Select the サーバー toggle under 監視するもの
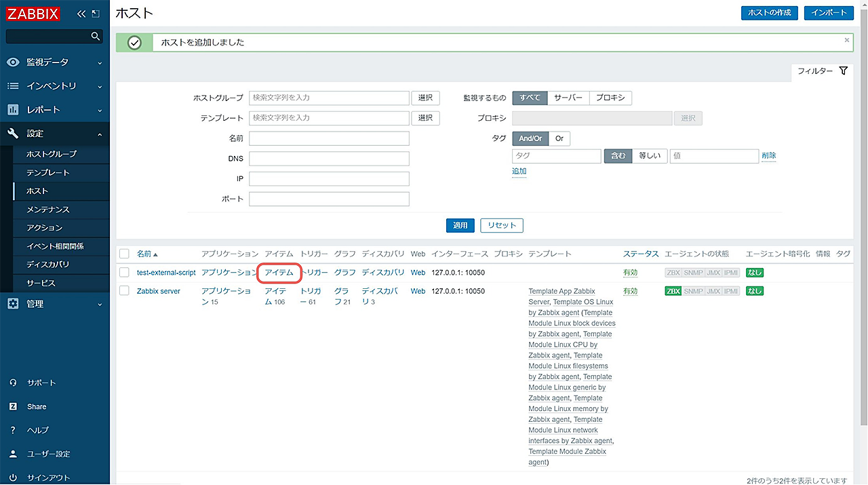 click(568, 98)
